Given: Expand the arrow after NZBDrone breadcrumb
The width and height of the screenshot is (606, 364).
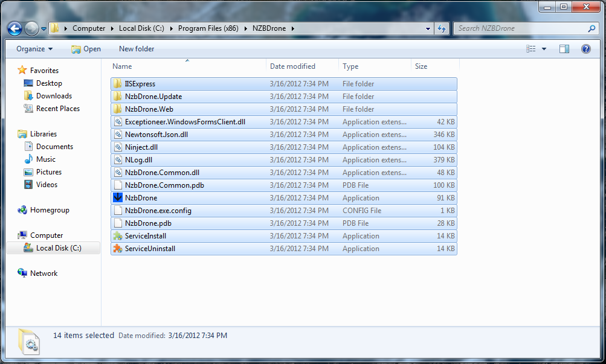Looking at the screenshot, I should pyautogui.click(x=292, y=28).
